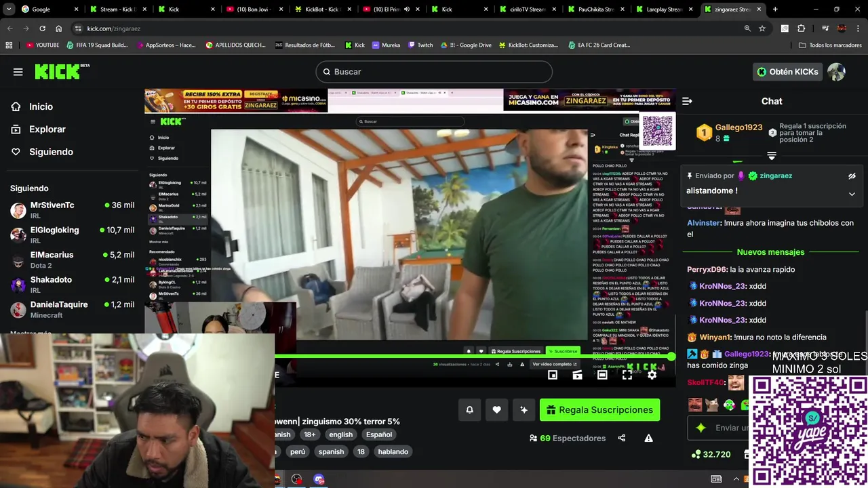The image size is (868, 488).
Task: Open the Google Drive bookmark
Action: [x=465, y=45]
